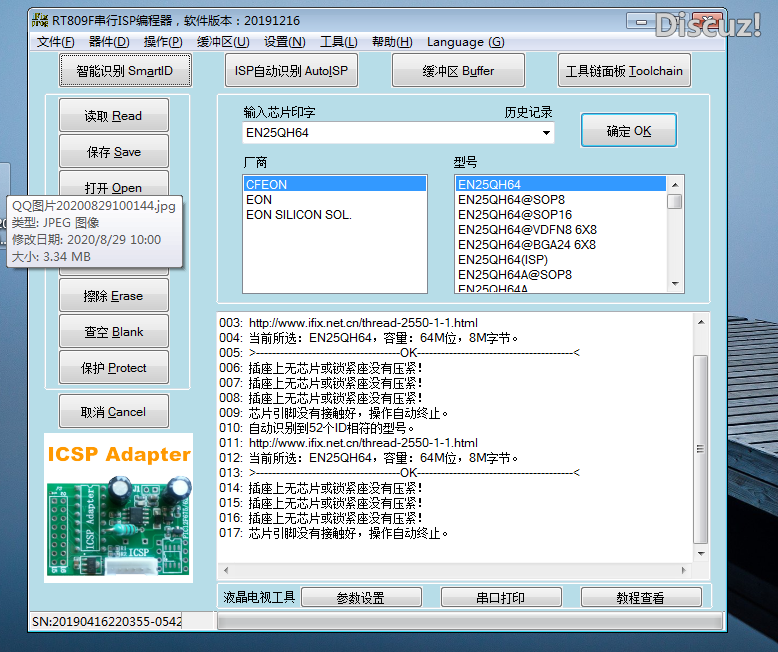Click ISP自动识别 AutoISP button

[291, 70]
